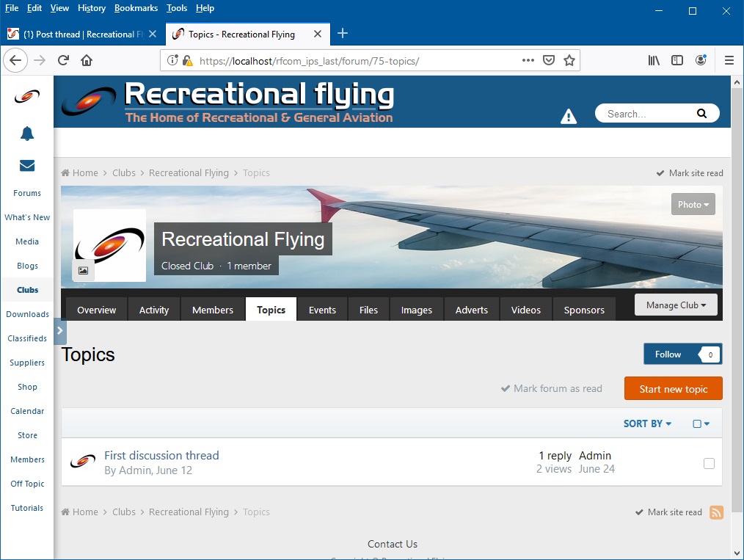Open the Help menu

(205, 8)
